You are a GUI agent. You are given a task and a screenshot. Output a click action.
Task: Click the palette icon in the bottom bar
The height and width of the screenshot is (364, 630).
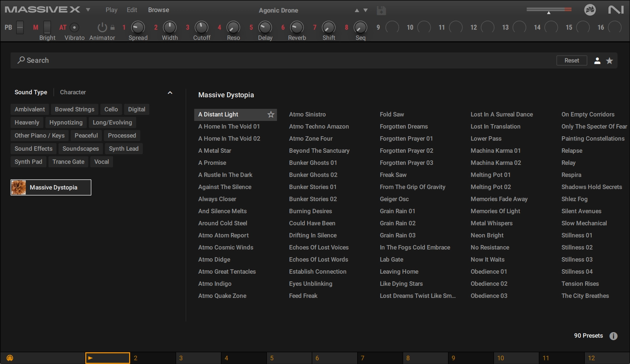click(x=10, y=358)
